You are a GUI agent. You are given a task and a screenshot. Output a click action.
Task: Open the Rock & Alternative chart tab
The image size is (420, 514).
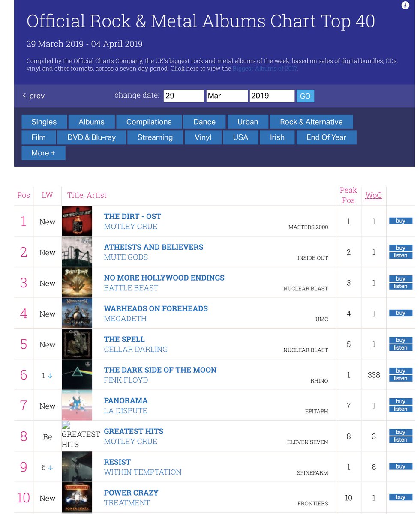311,122
